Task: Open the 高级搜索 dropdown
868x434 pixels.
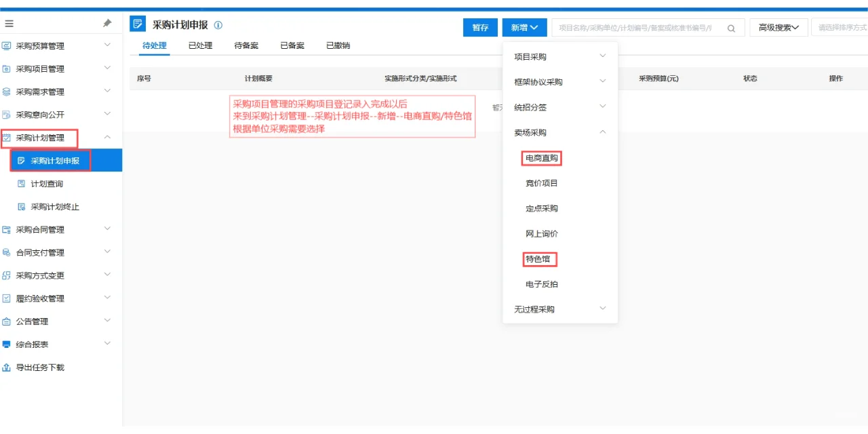Action: [x=778, y=28]
